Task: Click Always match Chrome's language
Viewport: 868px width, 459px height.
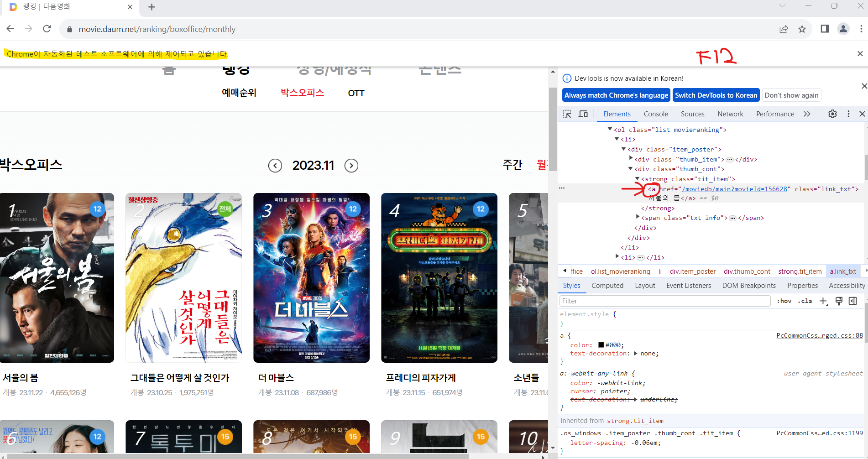Action: pos(616,95)
